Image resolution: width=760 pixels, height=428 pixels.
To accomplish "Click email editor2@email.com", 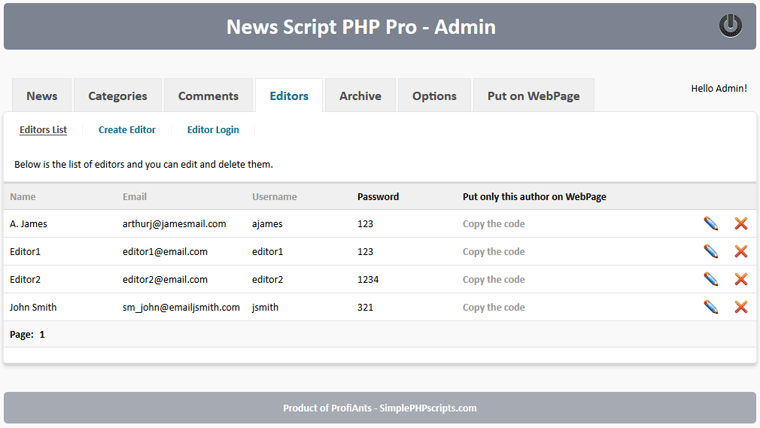I will pos(165,279).
